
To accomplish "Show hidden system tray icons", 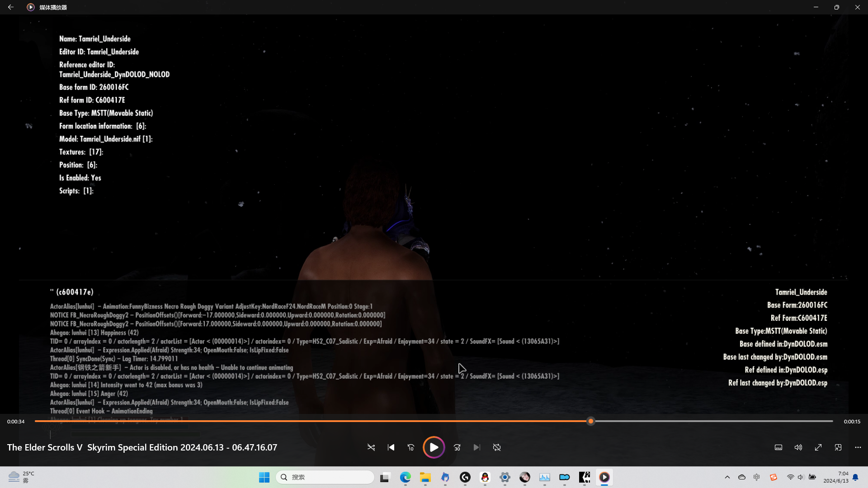I will pos(727,477).
